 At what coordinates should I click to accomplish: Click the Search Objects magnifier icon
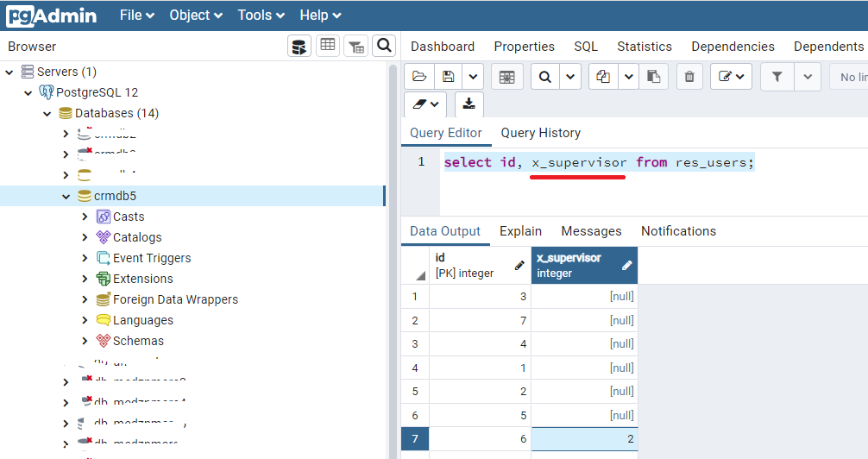coord(384,46)
